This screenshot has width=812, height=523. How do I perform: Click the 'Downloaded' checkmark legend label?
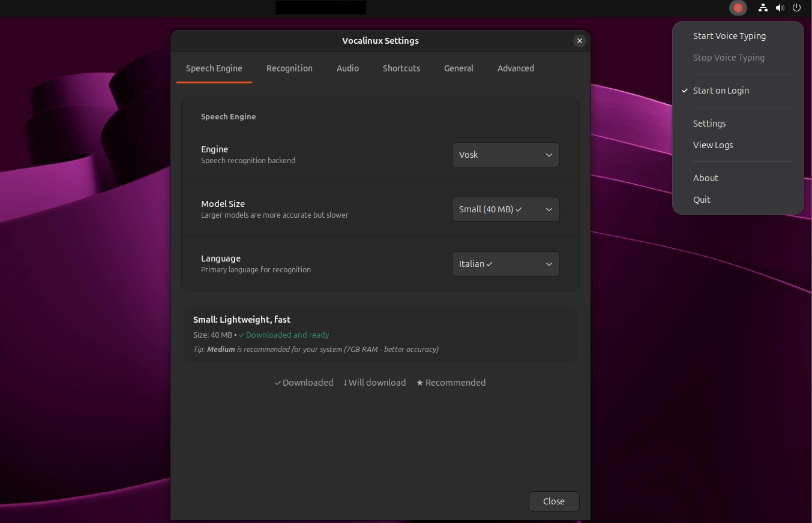[304, 383]
